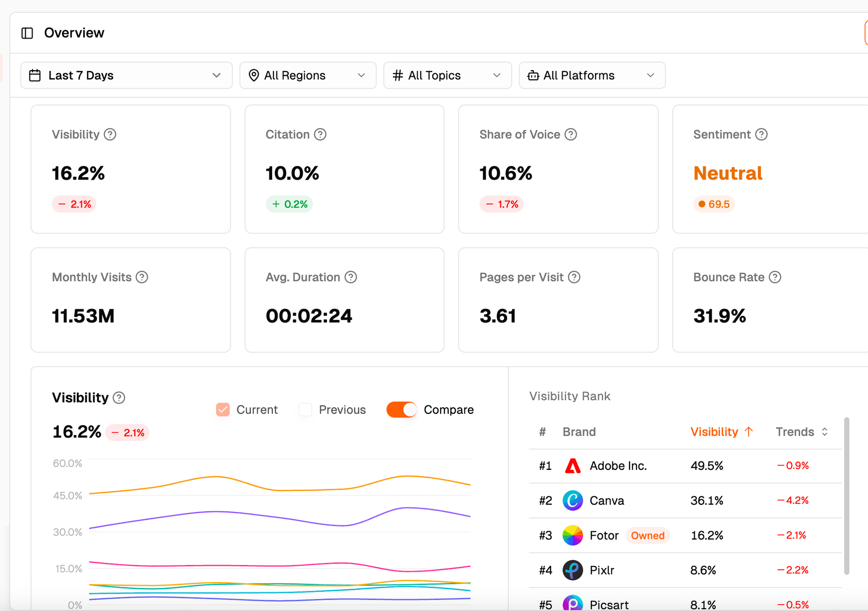Click the -1.7% change badge under Share of Voice
This screenshot has width=868, height=611.
pos(501,204)
